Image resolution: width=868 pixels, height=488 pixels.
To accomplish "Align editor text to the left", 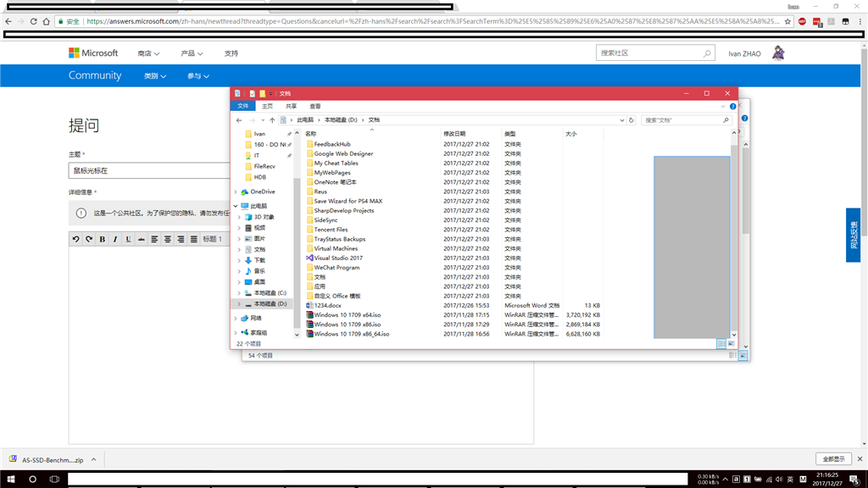I will [154, 239].
